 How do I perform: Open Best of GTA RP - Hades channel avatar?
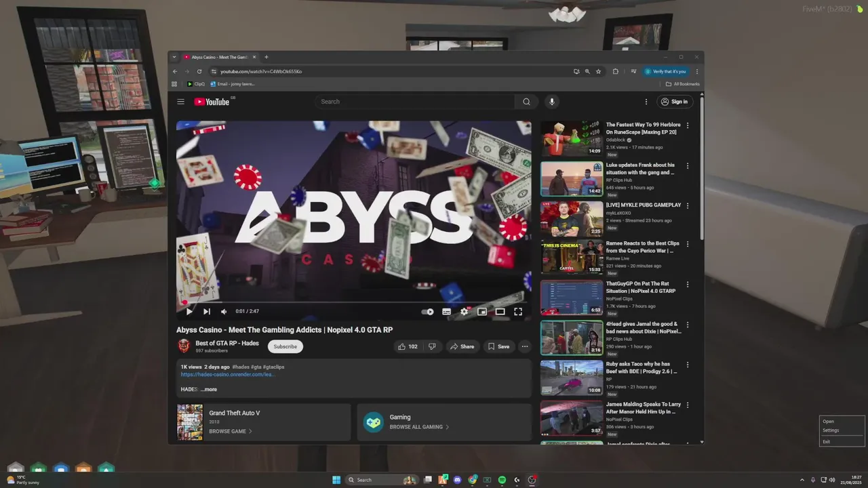point(184,346)
